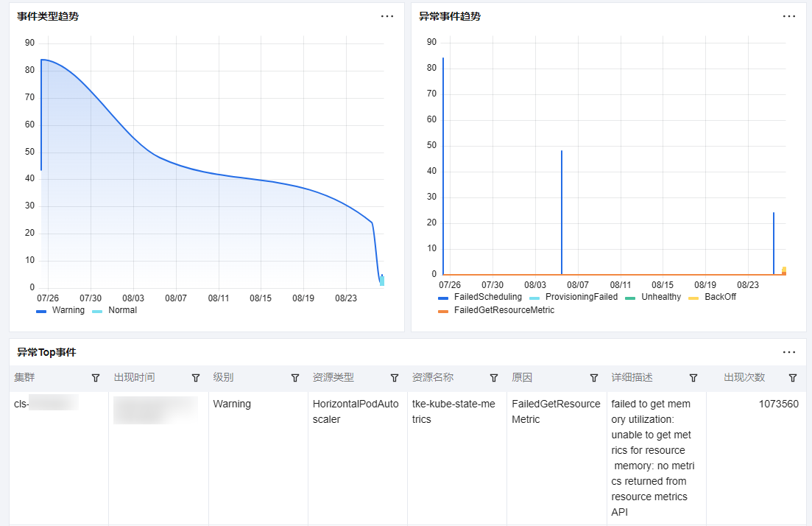Toggle ProvisioningFailed legend entry

573,297
